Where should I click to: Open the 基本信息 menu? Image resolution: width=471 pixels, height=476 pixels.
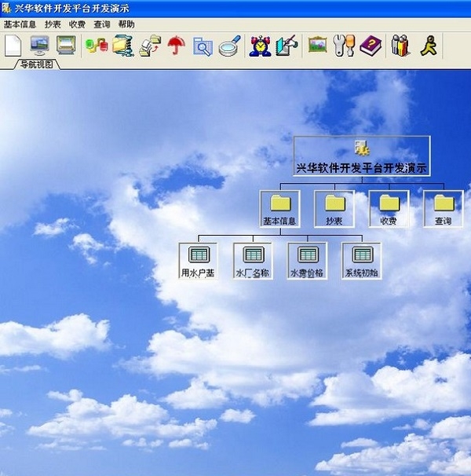point(20,24)
